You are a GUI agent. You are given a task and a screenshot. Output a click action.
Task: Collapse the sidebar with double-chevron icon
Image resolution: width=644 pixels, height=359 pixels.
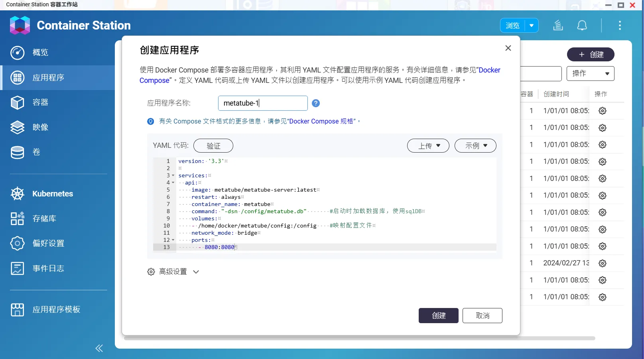(99, 348)
